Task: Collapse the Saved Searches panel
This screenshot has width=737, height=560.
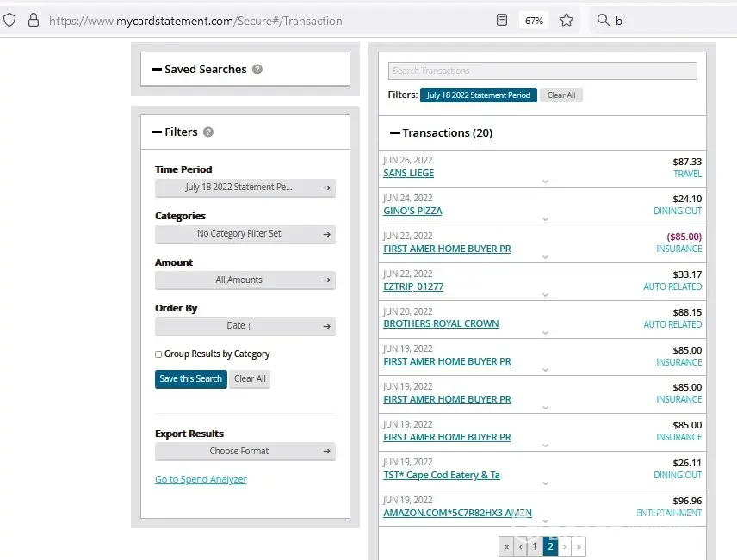Action: coord(157,70)
